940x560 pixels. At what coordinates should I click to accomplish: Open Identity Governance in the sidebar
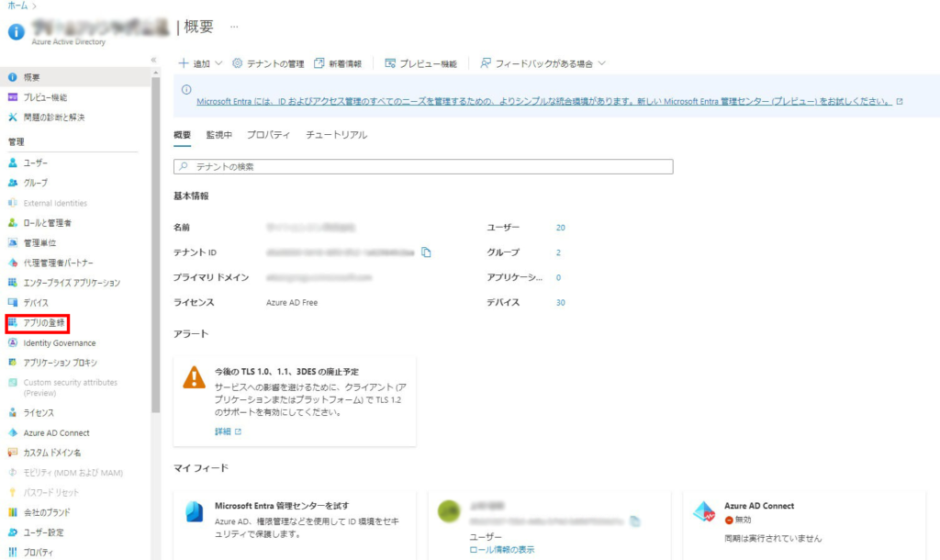[60, 343]
